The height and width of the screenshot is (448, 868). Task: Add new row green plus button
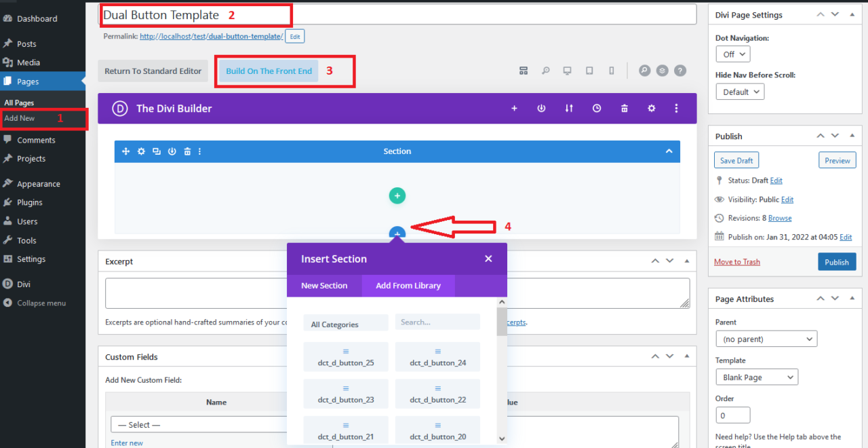tap(397, 195)
